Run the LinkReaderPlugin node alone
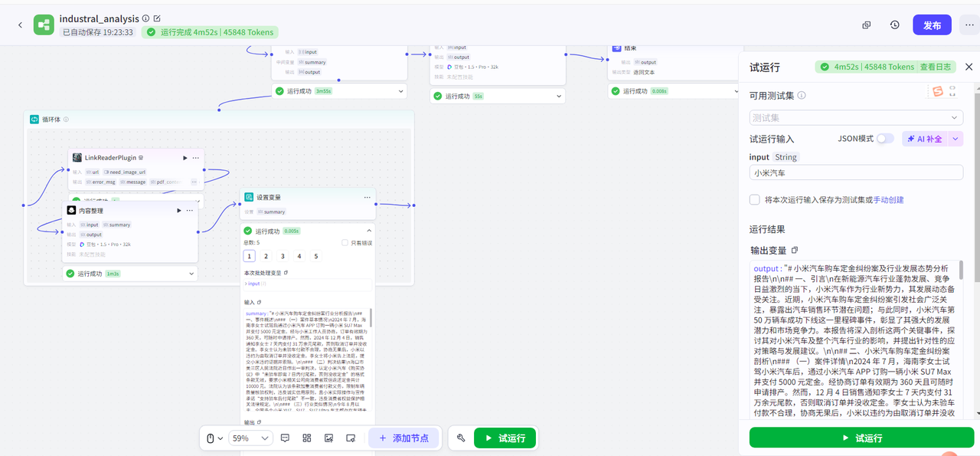Image resolution: width=980 pixels, height=456 pixels. point(185,158)
